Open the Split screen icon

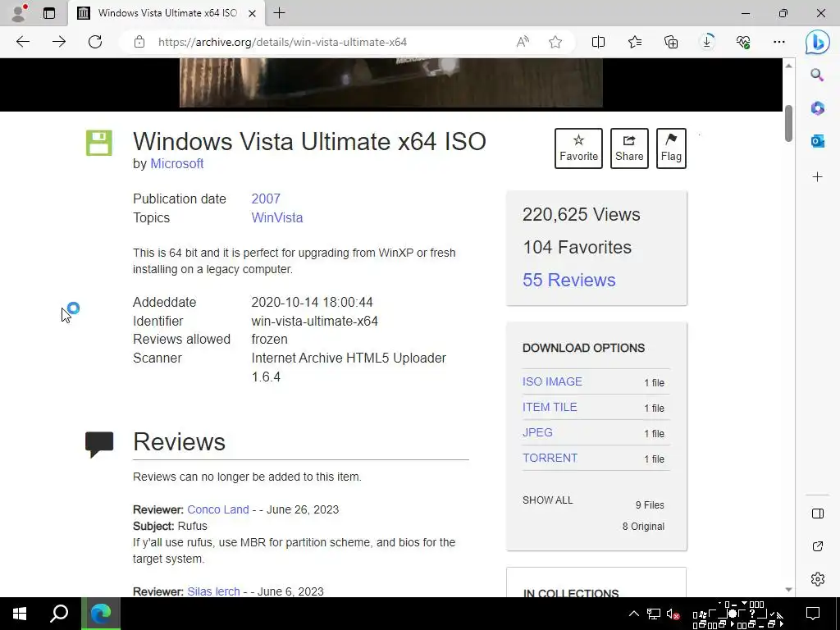click(x=598, y=42)
